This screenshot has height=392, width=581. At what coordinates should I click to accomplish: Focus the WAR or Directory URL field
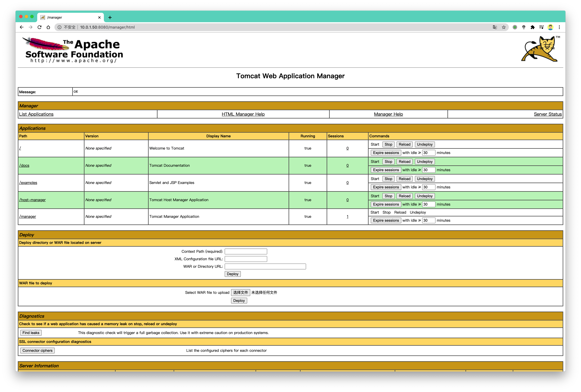pos(265,266)
